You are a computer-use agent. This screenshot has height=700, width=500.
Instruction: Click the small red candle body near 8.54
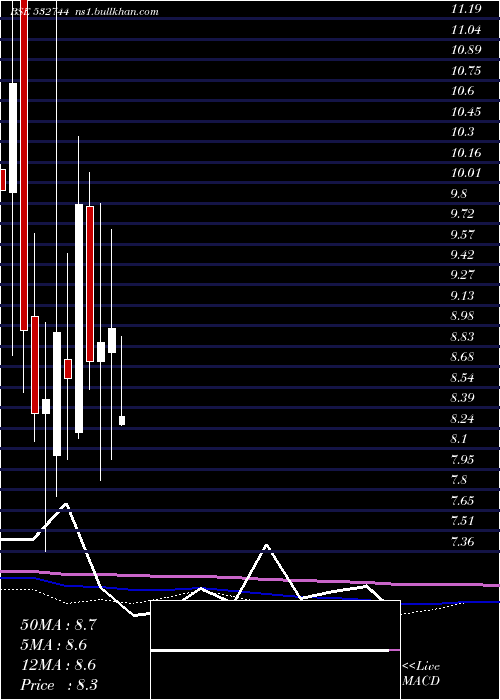point(68,369)
